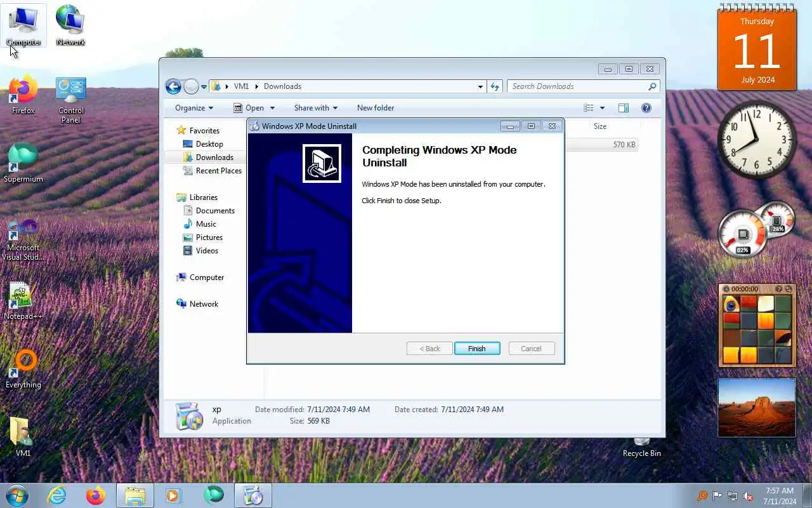
Task: Refresh the Downloads folder view
Action: pos(495,86)
